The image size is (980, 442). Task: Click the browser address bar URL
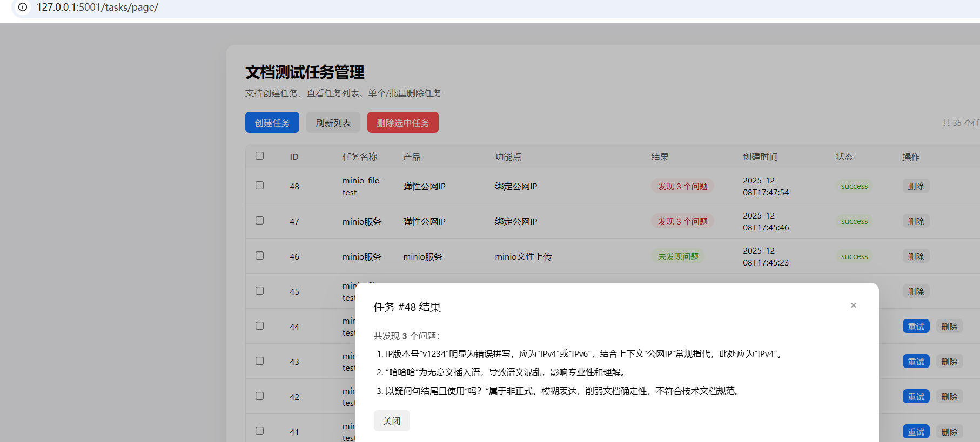click(x=97, y=8)
